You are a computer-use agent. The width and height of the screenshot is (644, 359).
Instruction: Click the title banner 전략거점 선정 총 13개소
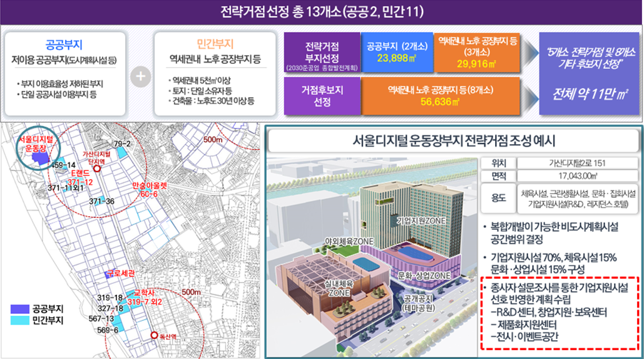322,11
